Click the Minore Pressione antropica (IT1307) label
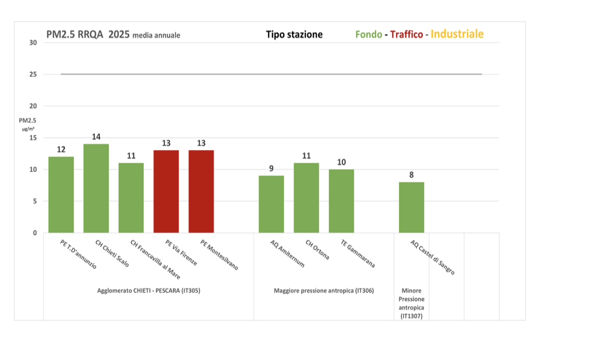 411,303
